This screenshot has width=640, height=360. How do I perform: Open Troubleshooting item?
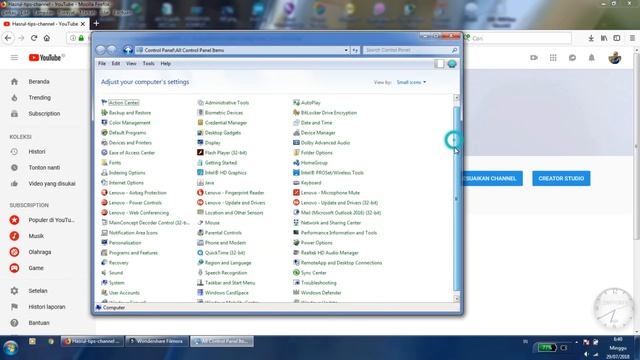315,283
